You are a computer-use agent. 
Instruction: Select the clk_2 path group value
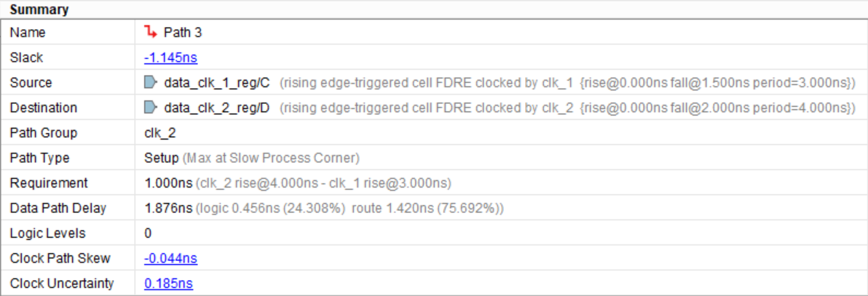160,133
